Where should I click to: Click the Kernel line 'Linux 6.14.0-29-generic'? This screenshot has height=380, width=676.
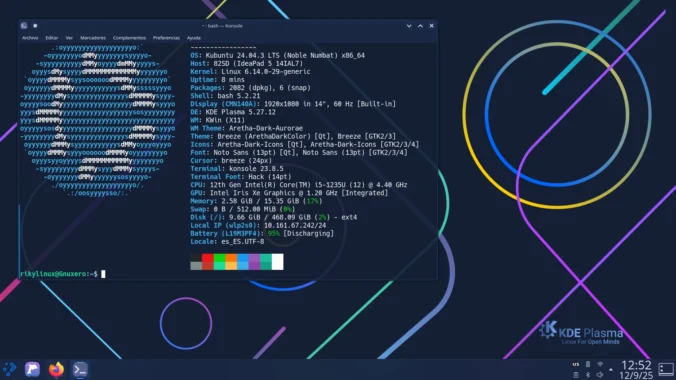point(266,72)
